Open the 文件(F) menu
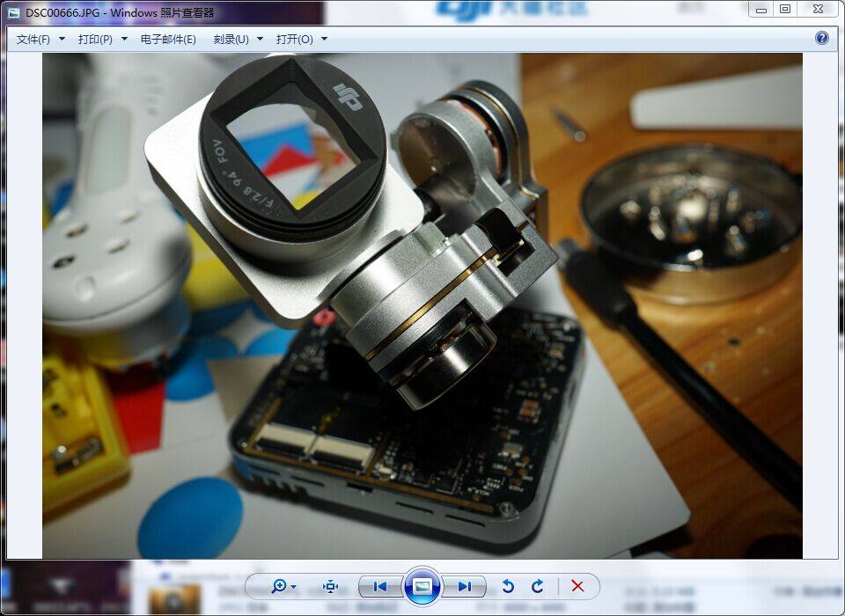The width and height of the screenshot is (845, 616). (33, 39)
